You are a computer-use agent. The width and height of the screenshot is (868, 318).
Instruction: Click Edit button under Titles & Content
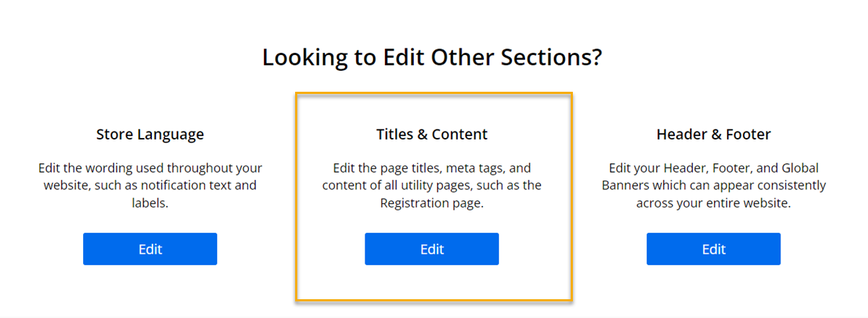click(432, 249)
